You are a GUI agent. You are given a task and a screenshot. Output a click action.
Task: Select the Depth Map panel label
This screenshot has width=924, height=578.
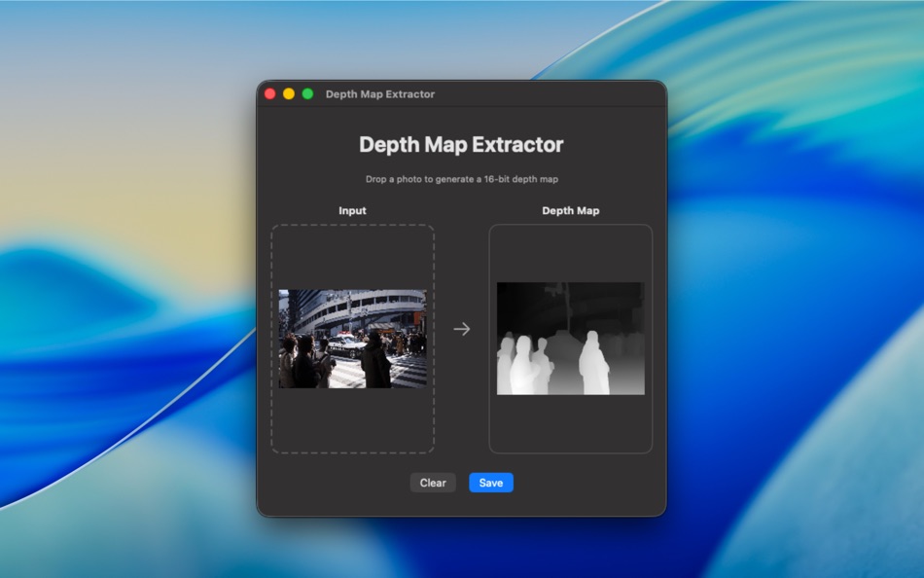[x=570, y=210]
